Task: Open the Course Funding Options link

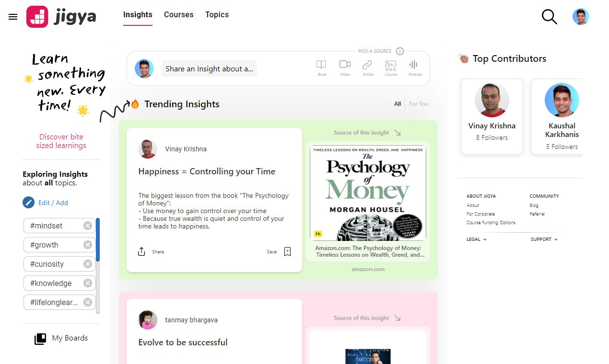Action: [x=491, y=222]
